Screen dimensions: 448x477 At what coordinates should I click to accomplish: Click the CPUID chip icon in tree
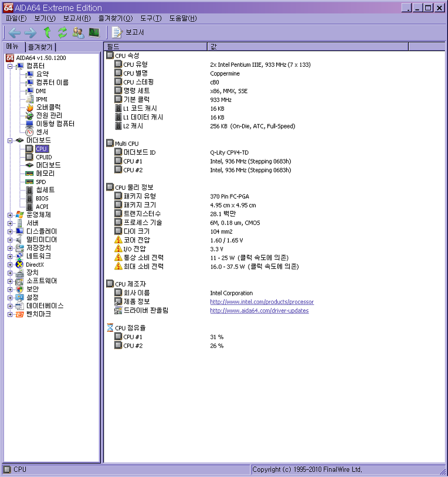click(x=29, y=157)
